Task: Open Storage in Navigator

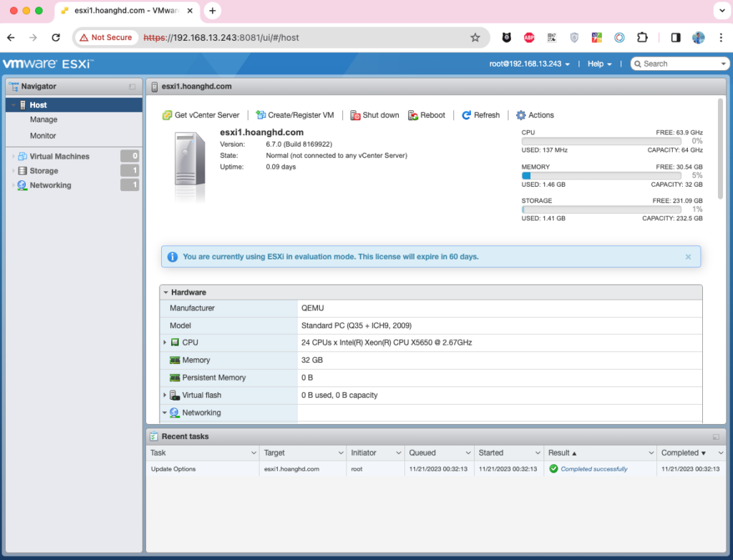Action: [44, 171]
